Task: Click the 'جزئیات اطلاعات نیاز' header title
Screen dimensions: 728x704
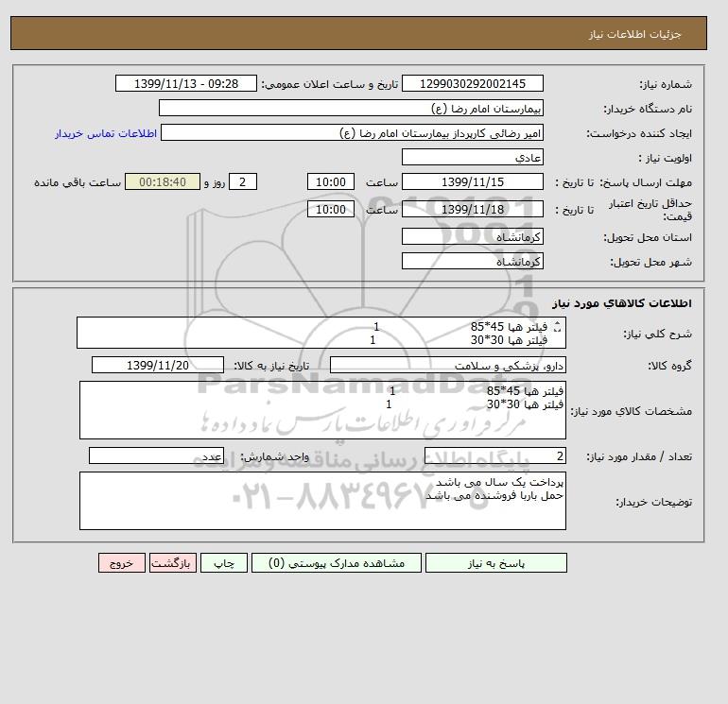Action: pyautogui.click(x=634, y=34)
